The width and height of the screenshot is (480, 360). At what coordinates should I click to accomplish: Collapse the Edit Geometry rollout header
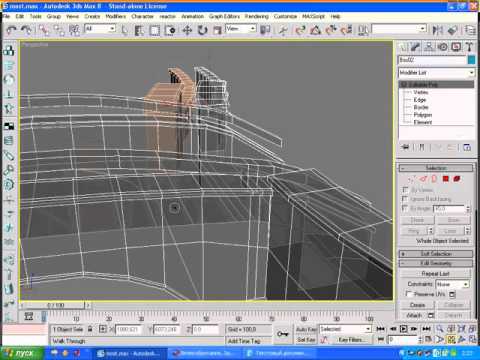point(436,263)
